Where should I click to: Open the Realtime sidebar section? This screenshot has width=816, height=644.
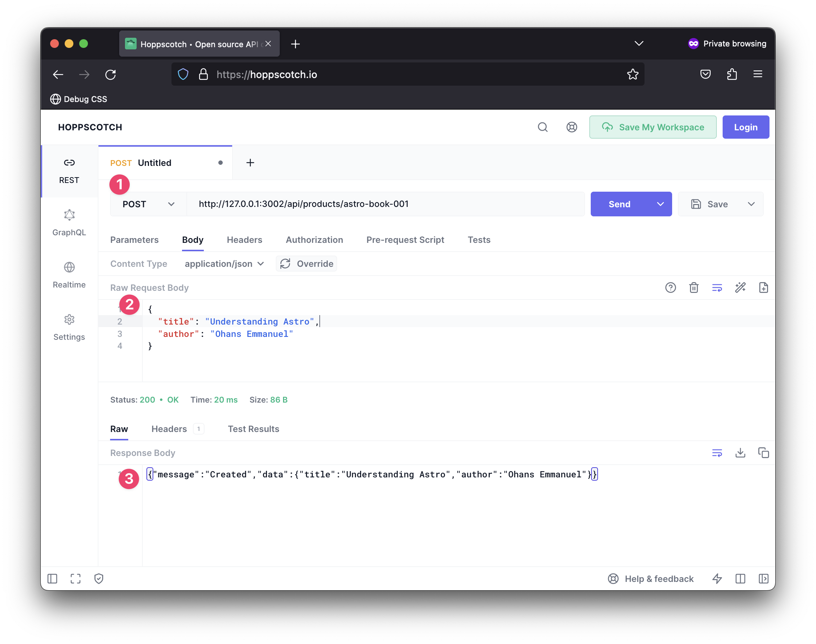(69, 275)
